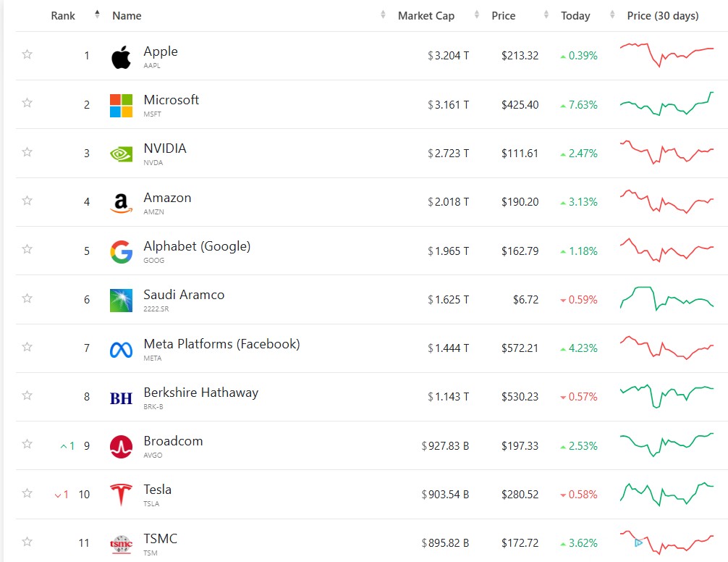This screenshot has width=728, height=562.
Task: Toggle favorite star for Berkshire Hathaway
Action: (27, 395)
